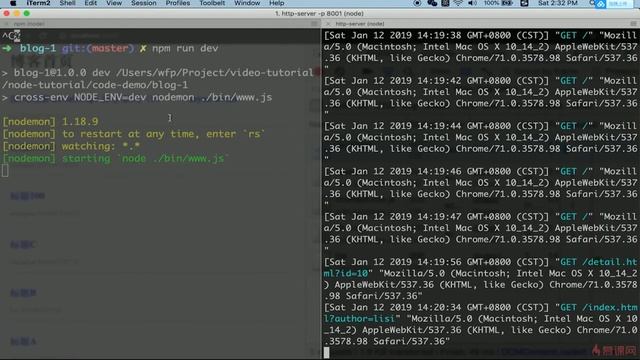This screenshot has height=360, width=640.
Task: Click the left terminal cursor block
Action: (5, 171)
